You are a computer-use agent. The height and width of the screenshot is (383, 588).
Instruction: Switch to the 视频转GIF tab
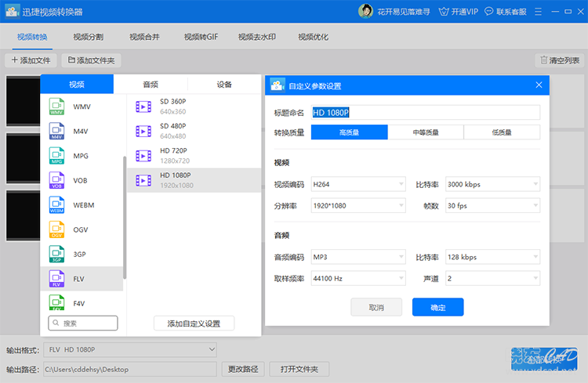point(201,37)
